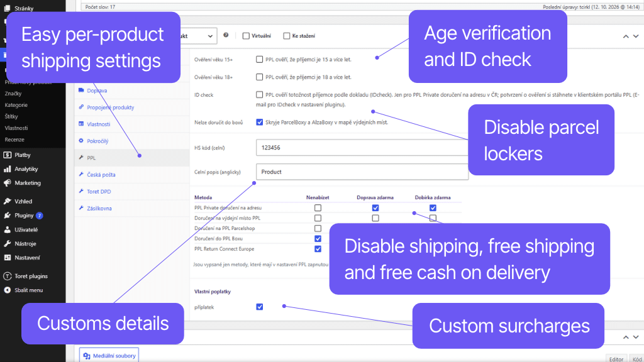Click the Nástroje wrench icon
Screen dimensions: 644x362
(x=7, y=243)
